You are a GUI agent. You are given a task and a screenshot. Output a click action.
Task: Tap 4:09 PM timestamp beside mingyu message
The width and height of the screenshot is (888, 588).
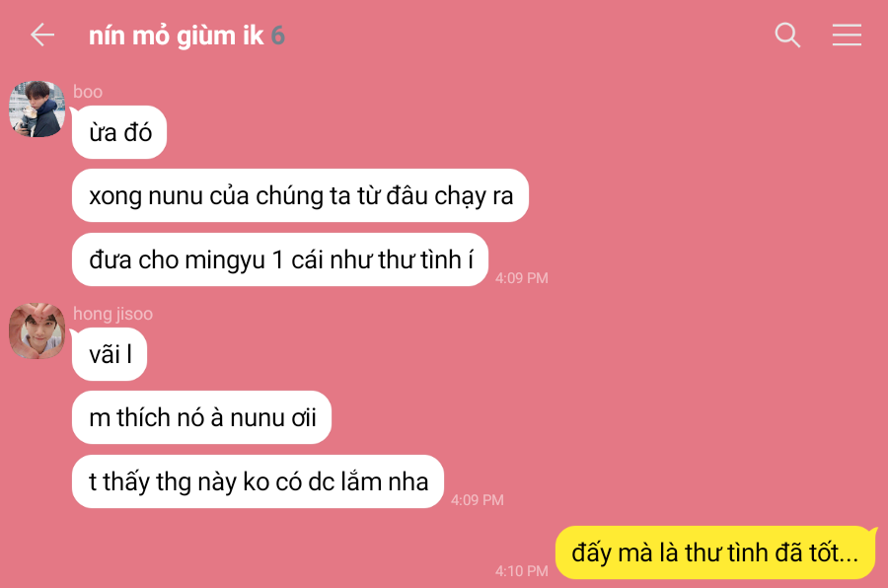pyautogui.click(x=522, y=278)
